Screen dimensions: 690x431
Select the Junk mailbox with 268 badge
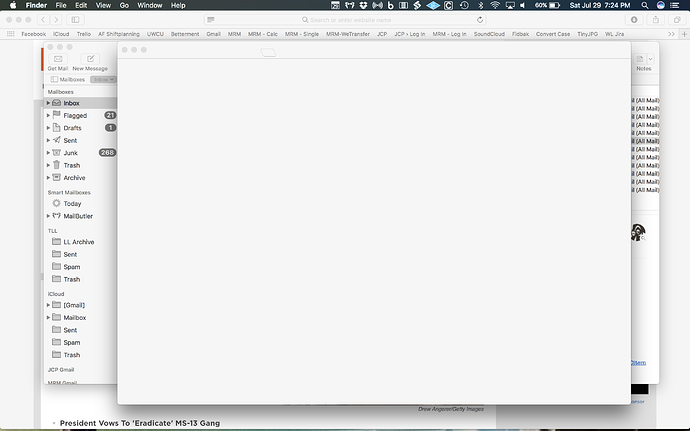[x=81, y=153]
